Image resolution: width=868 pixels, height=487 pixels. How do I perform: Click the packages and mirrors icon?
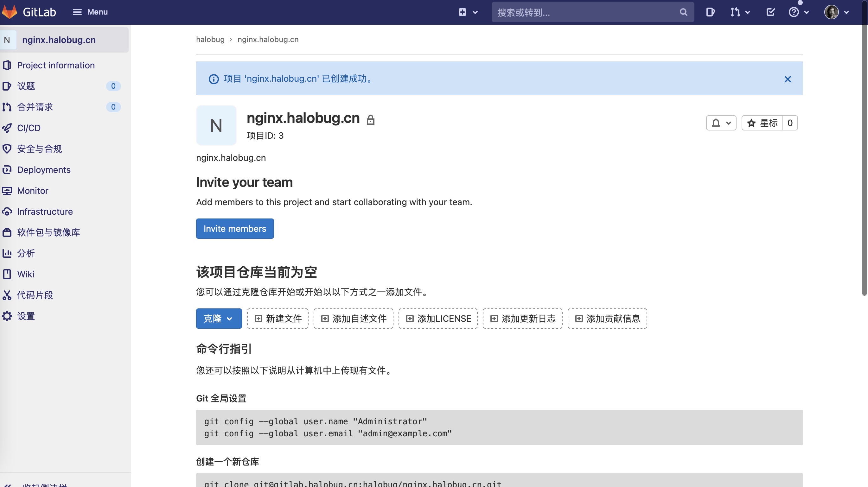7,232
